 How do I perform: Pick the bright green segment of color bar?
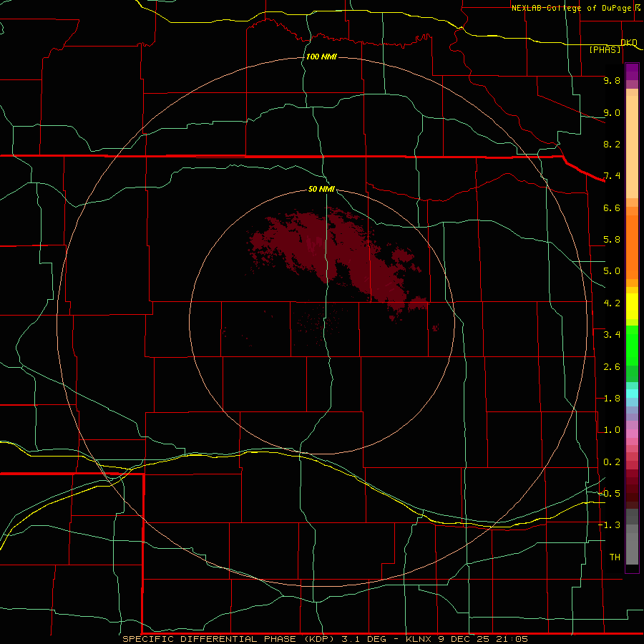click(x=632, y=345)
